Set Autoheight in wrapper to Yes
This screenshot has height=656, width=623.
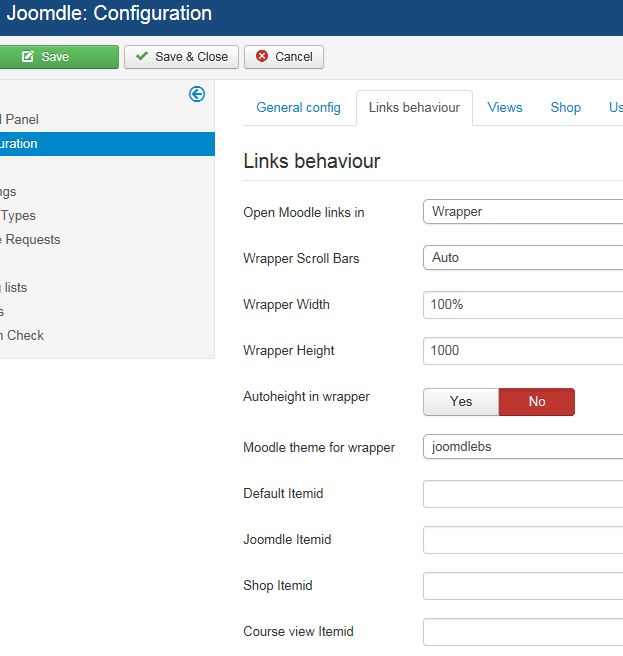[x=461, y=402]
